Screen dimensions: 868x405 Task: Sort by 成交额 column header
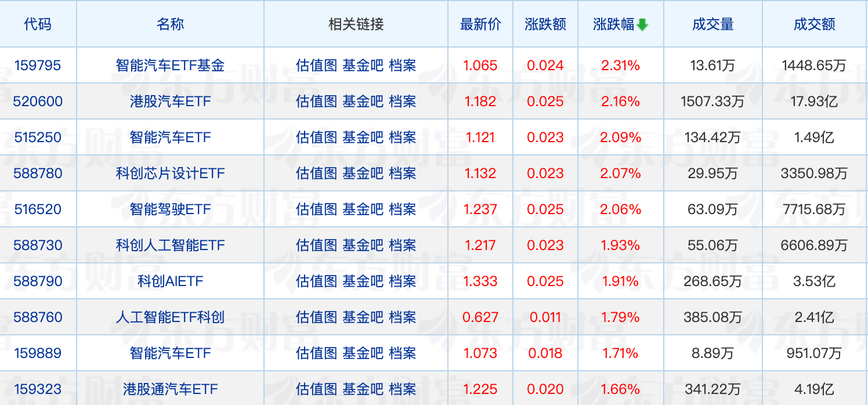[815, 24]
